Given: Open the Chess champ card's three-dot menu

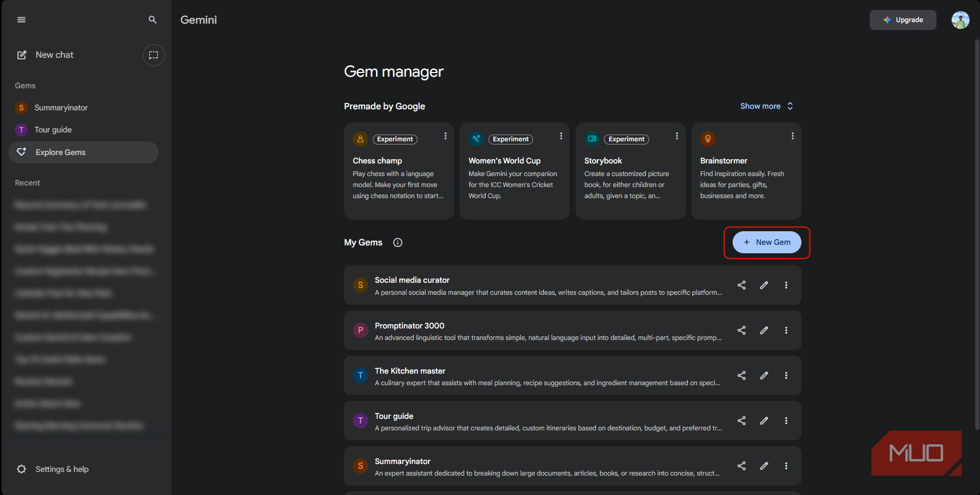Looking at the screenshot, I should point(445,136).
